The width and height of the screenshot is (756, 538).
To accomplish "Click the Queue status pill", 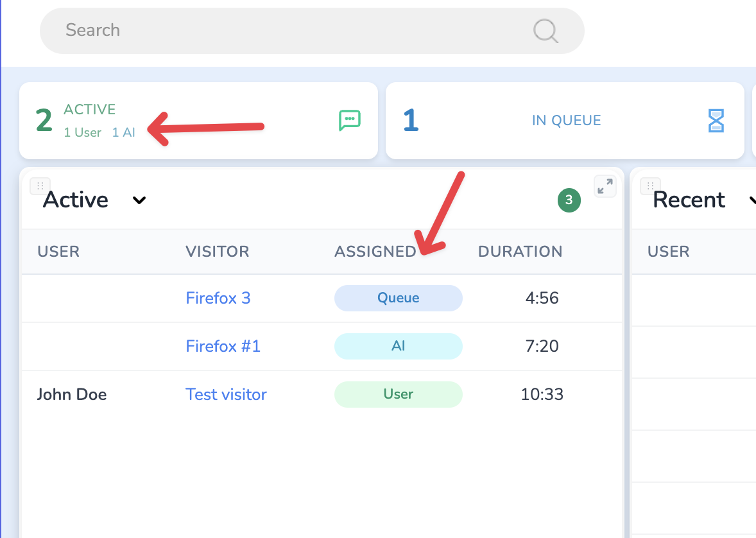I will click(398, 298).
